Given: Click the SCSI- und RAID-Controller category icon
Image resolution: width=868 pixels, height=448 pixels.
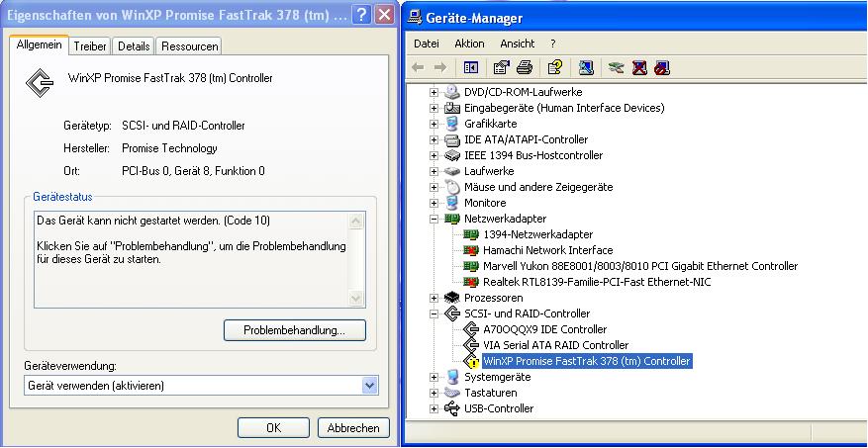Looking at the screenshot, I should tap(452, 314).
